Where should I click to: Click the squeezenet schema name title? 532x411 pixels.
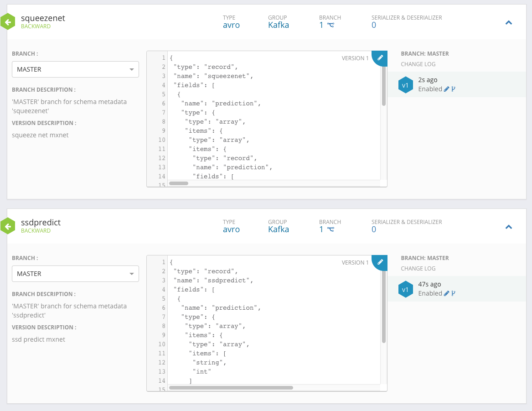click(x=43, y=18)
